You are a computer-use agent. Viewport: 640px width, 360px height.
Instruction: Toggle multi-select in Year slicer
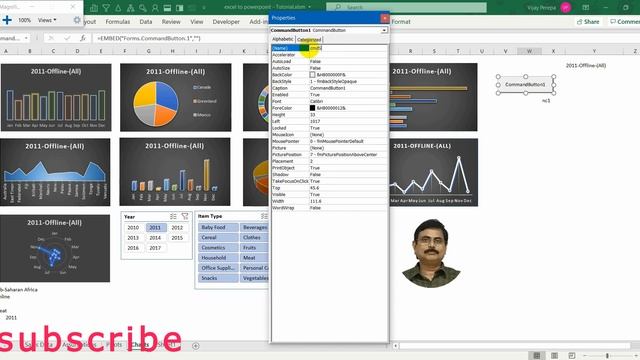pyautogui.click(x=173, y=216)
